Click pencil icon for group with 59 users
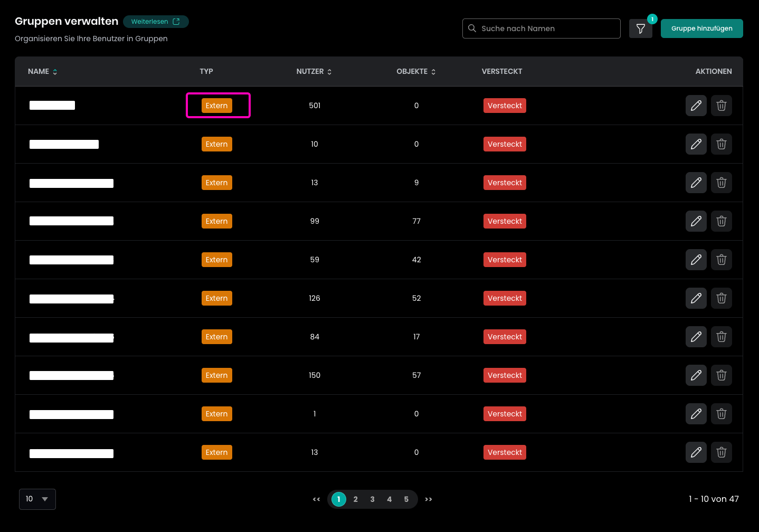The width and height of the screenshot is (759, 532). [x=696, y=260]
